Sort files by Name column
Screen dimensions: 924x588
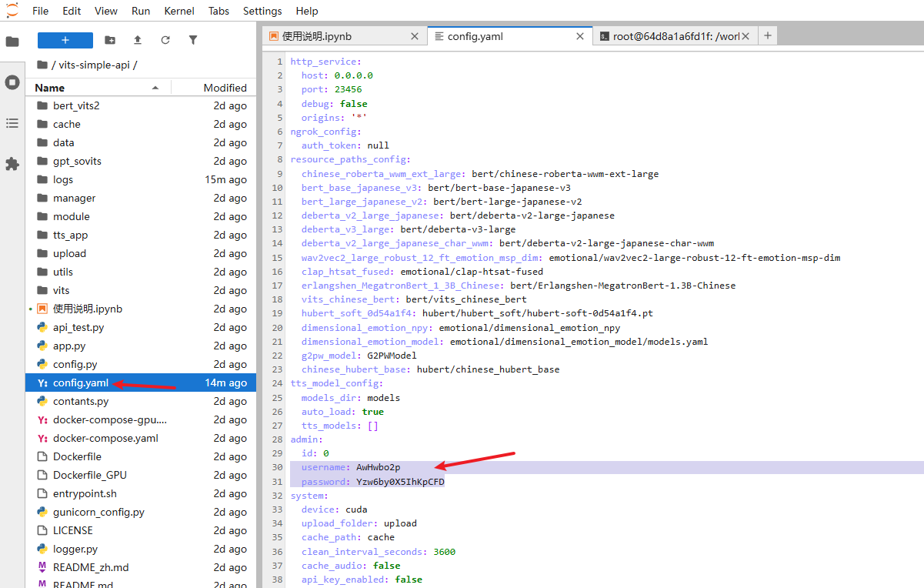(x=98, y=88)
